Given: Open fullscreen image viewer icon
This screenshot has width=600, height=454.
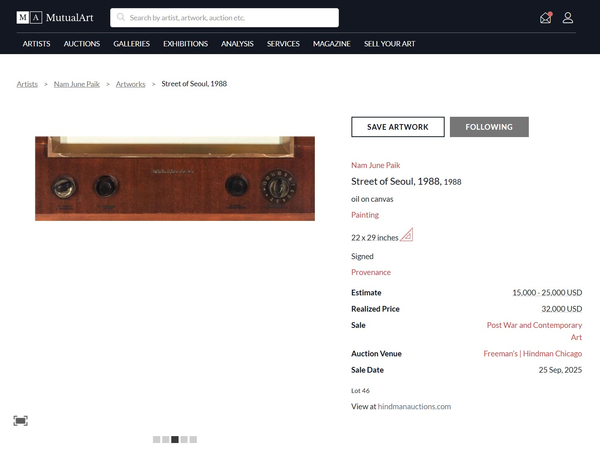Looking at the screenshot, I should coord(20,421).
